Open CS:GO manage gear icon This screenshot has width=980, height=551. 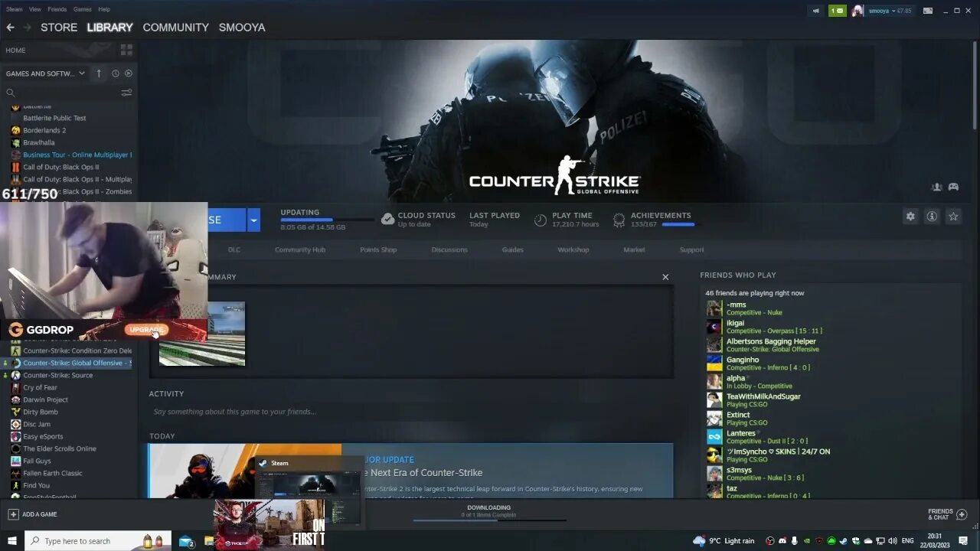[x=910, y=217]
